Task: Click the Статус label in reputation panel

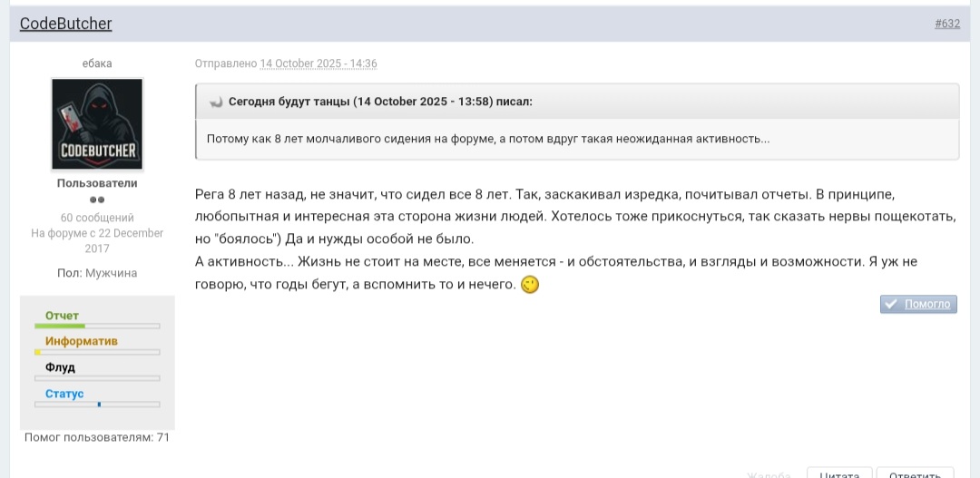Action: pos(64,394)
